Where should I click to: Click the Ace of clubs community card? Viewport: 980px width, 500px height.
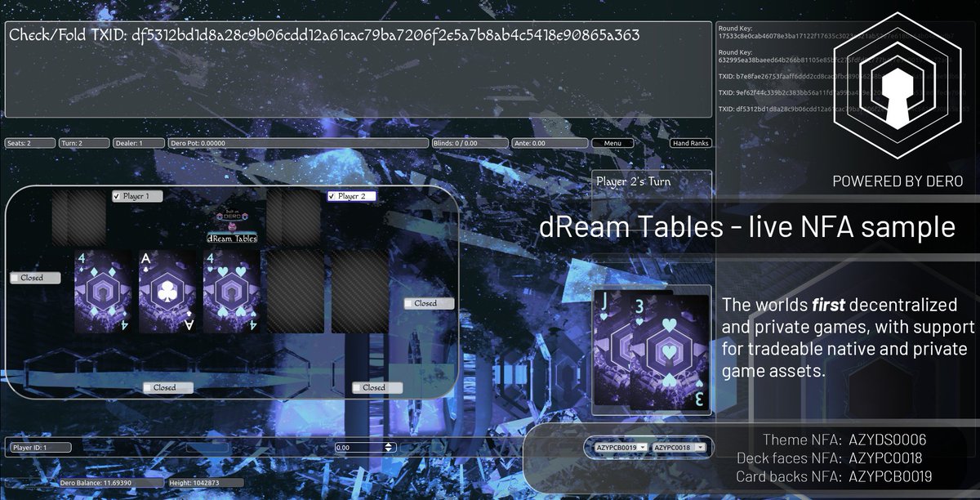point(167,292)
